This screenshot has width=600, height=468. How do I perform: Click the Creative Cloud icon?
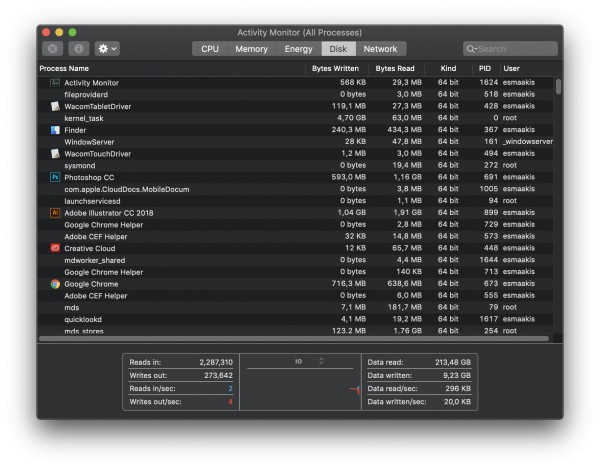point(55,248)
